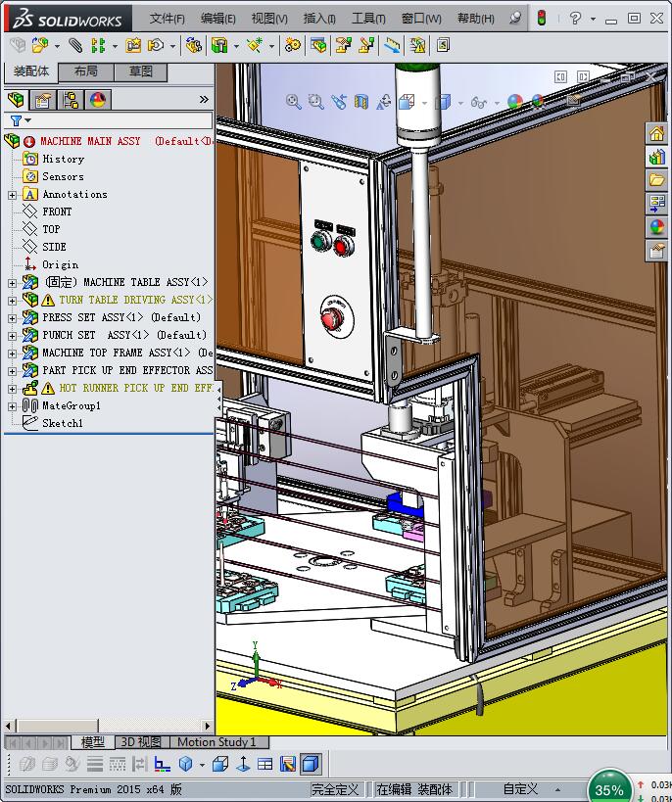Open the 工具(T) menu
The height and width of the screenshot is (802, 672).
(368, 19)
